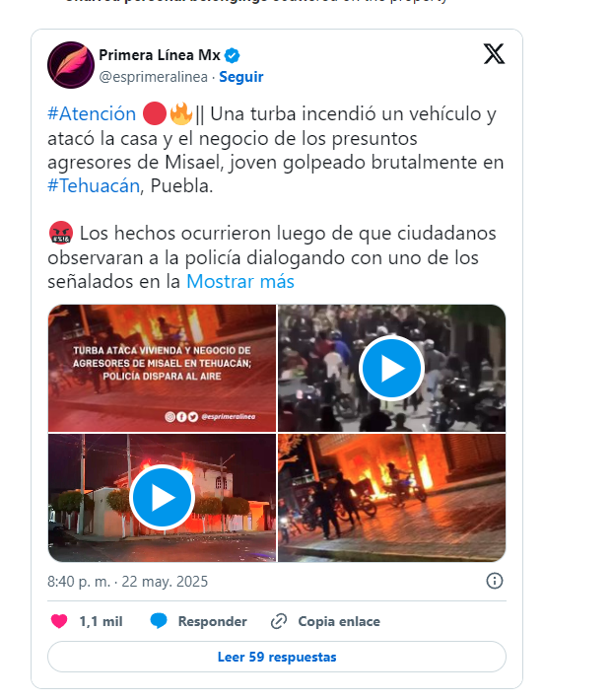Expand tweet text with Mostrar más
This screenshot has height=700, width=611.
[240, 282]
